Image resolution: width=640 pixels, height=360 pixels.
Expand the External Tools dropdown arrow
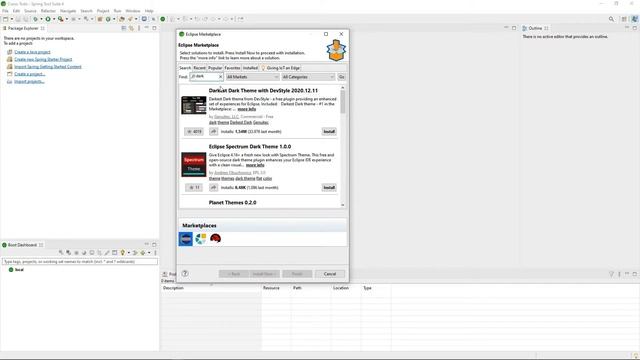point(67,19)
